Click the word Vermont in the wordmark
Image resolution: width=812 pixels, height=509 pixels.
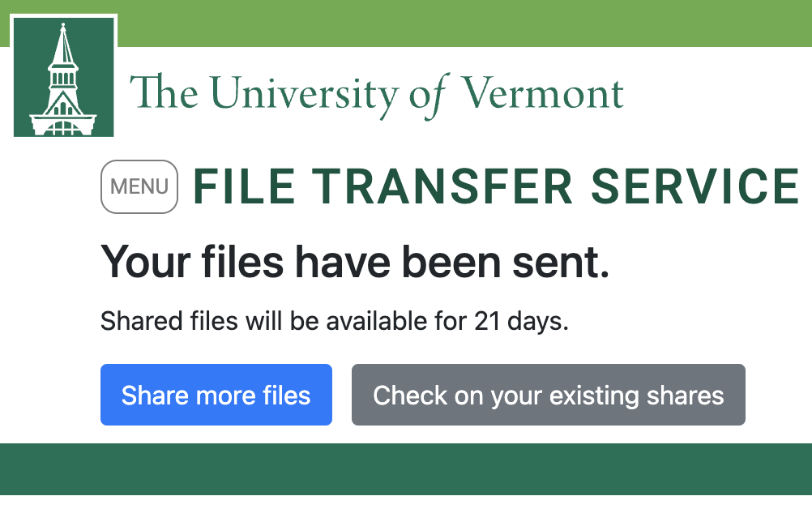tap(542, 93)
